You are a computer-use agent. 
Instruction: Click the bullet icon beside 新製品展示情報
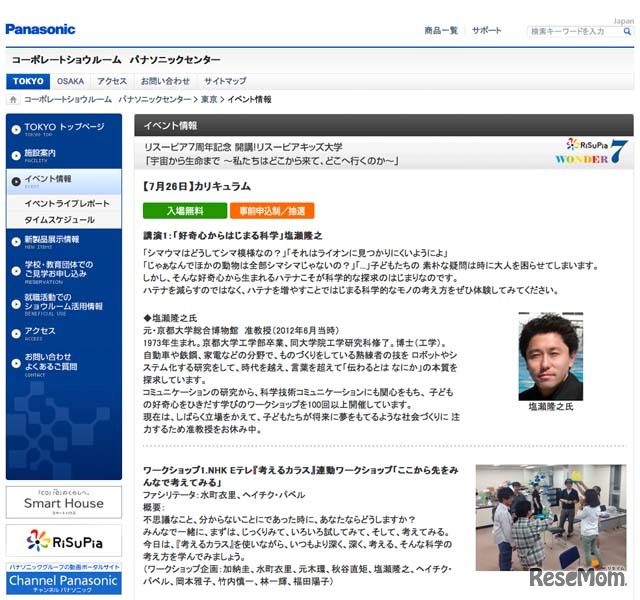coord(16,242)
